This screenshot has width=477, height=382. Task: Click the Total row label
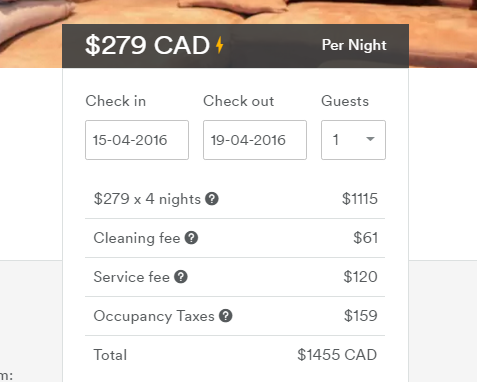pos(110,355)
